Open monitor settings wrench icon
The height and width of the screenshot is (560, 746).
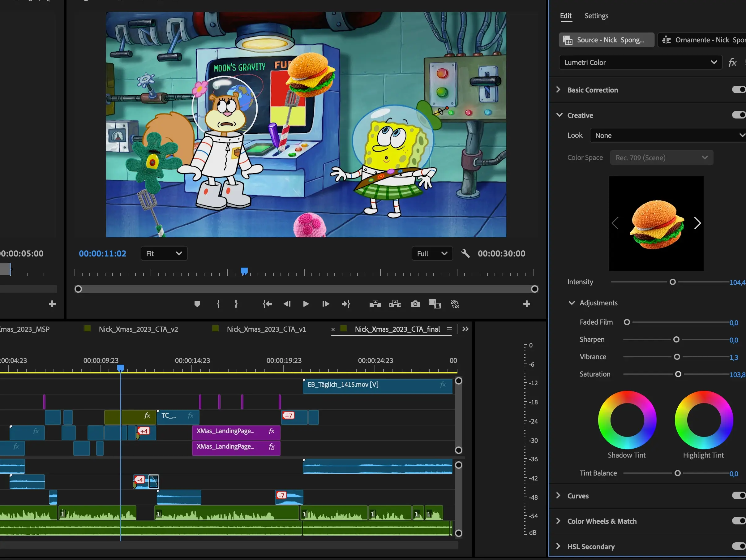(x=465, y=253)
